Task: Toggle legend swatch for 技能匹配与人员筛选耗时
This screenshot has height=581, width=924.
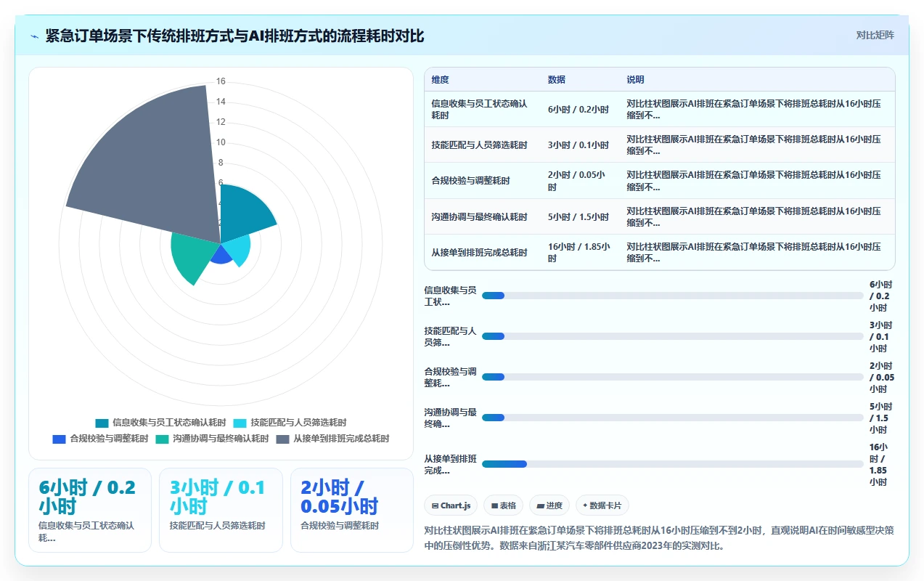Action: pyautogui.click(x=240, y=423)
